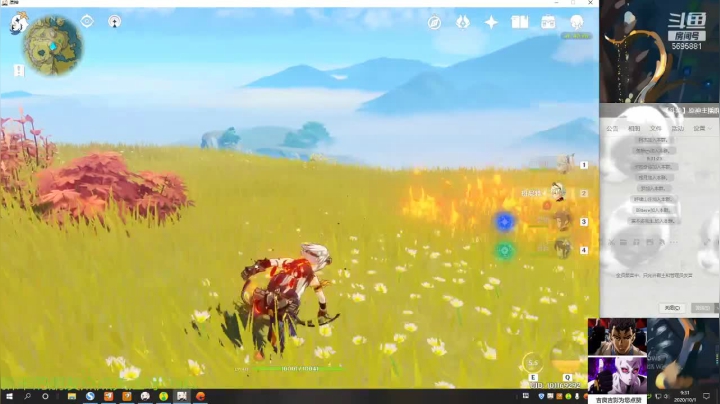Screen dimensions: 720x404
Task: Open the co-op mode icon near minimap
Action: point(114,21)
